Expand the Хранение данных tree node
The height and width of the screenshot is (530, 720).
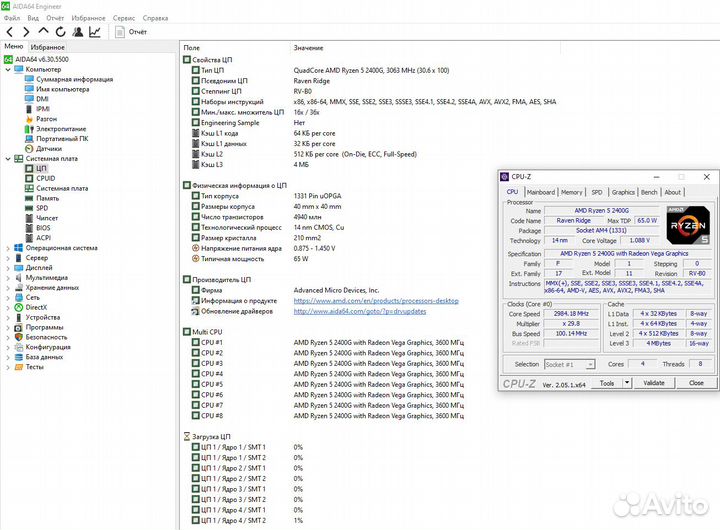(8, 288)
